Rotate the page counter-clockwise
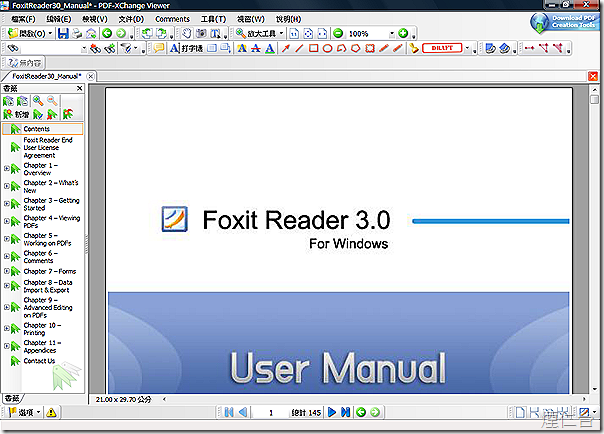 click(x=147, y=34)
